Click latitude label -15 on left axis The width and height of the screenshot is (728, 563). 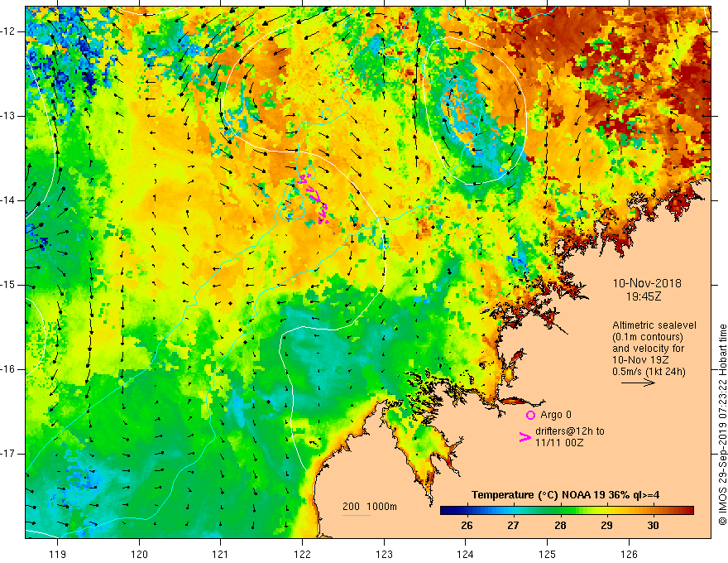tap(9, 285)
